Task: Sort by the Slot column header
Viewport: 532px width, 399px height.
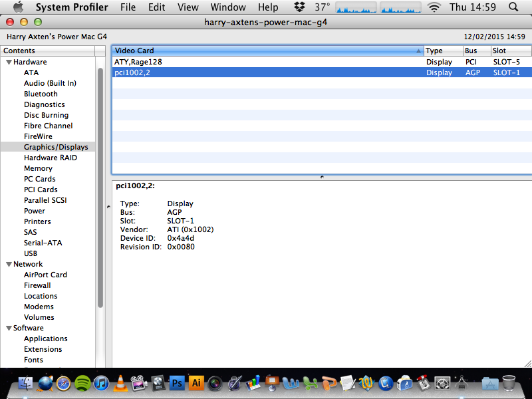Action: 511,51
